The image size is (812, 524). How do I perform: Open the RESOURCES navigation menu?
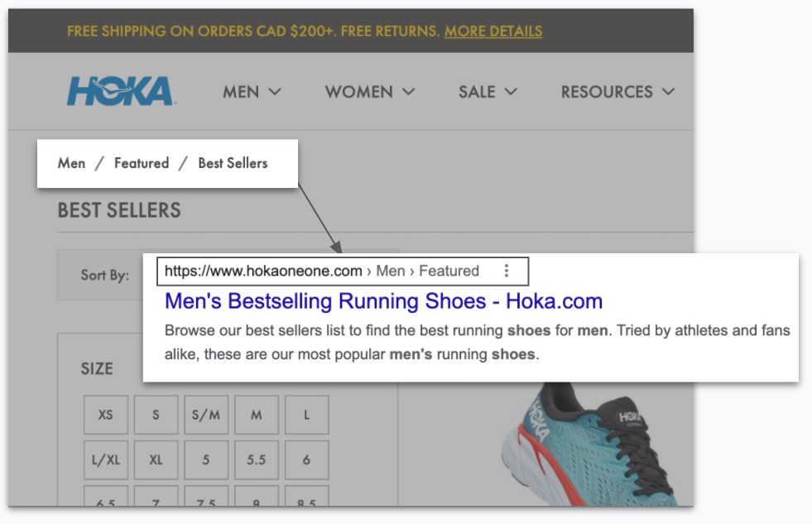pos(617,92)
